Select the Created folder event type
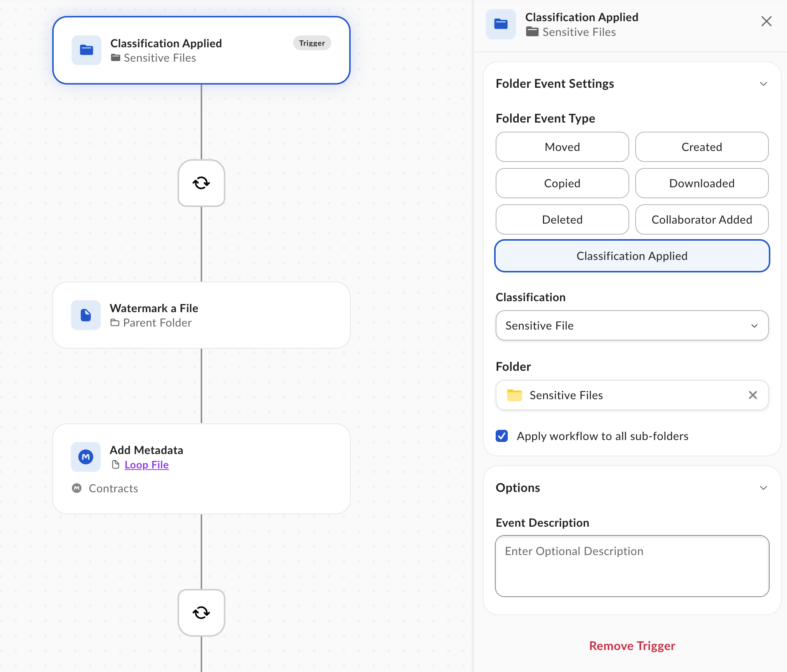The image size is (787, 672). click(701, 147)
